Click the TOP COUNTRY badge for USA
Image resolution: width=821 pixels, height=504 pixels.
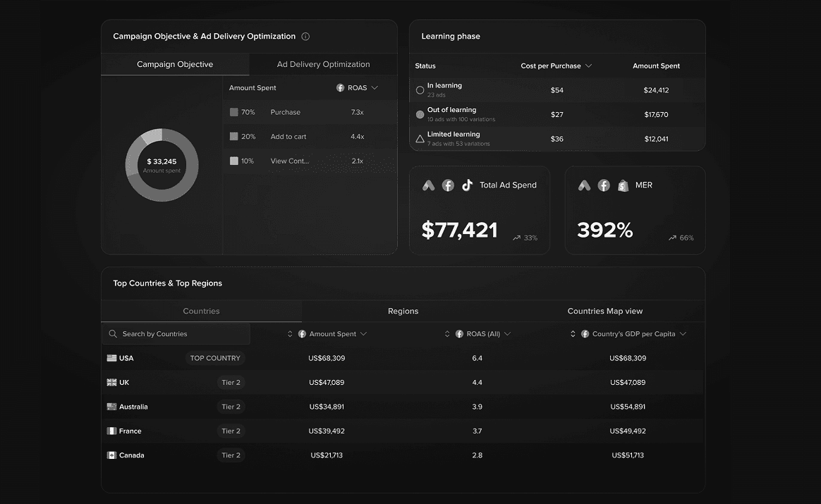tap(215, 358)
